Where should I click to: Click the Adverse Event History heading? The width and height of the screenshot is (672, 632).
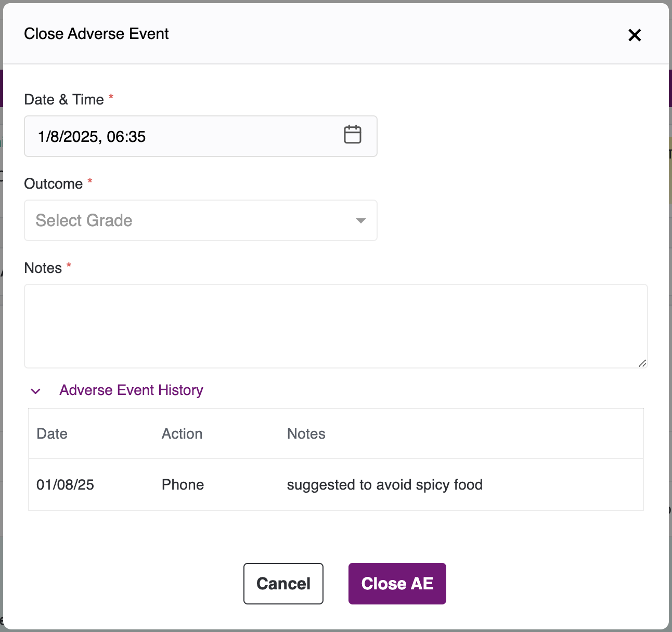click(131, 390)
